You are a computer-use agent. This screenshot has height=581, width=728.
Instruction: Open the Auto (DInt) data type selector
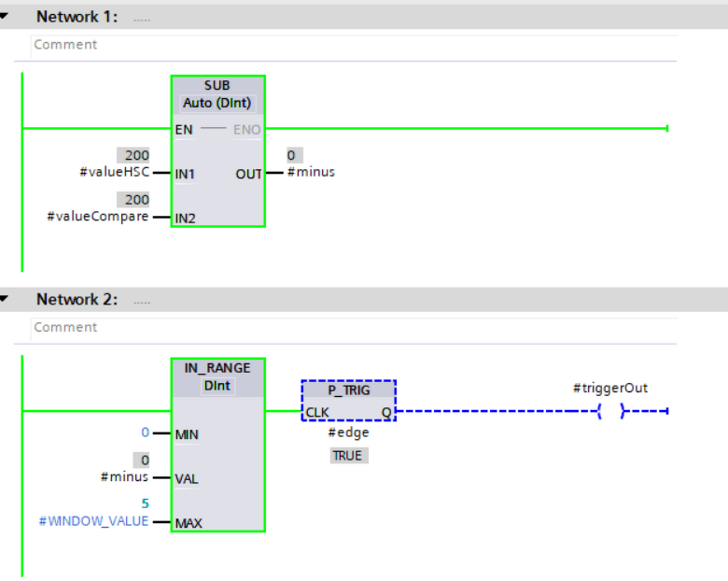coord(217,103)
